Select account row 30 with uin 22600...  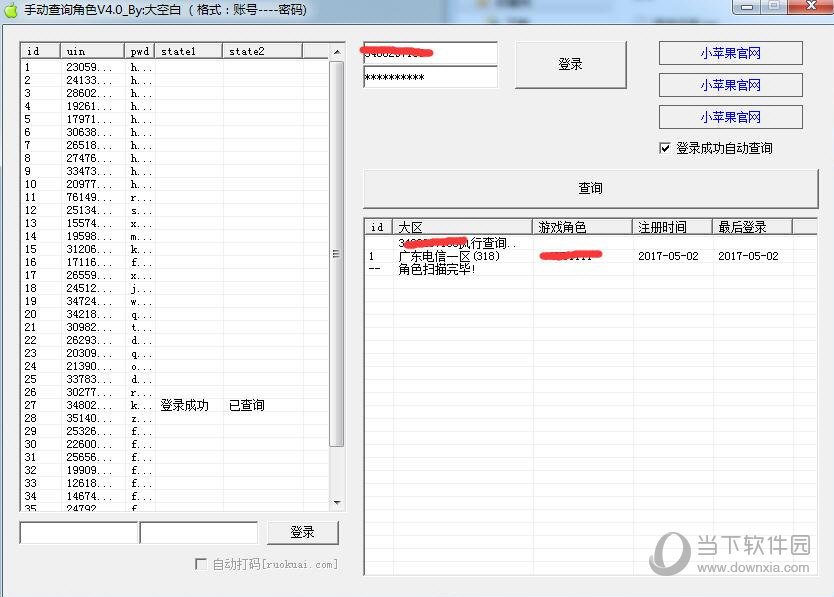(174, 444)
